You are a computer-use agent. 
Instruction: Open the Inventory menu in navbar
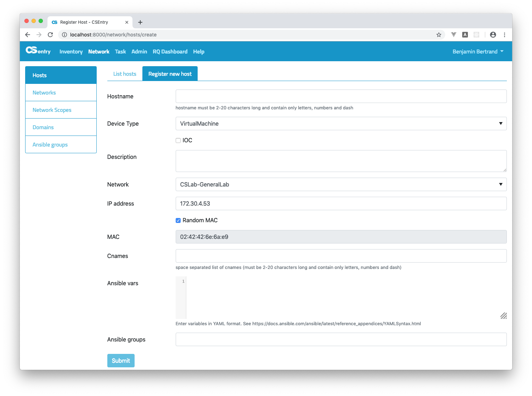[x=71, y=52]
